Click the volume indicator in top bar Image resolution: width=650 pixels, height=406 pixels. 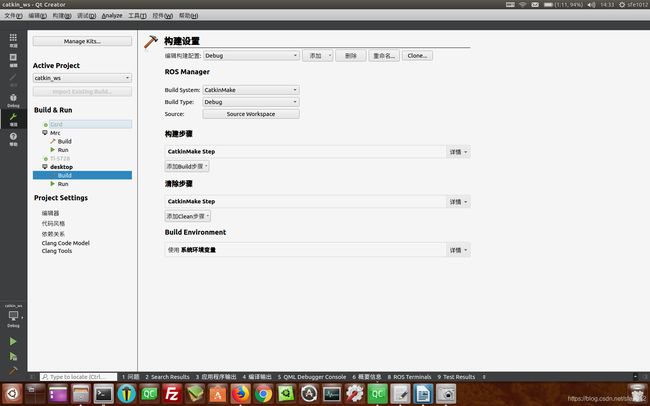(x=591, y=5)
